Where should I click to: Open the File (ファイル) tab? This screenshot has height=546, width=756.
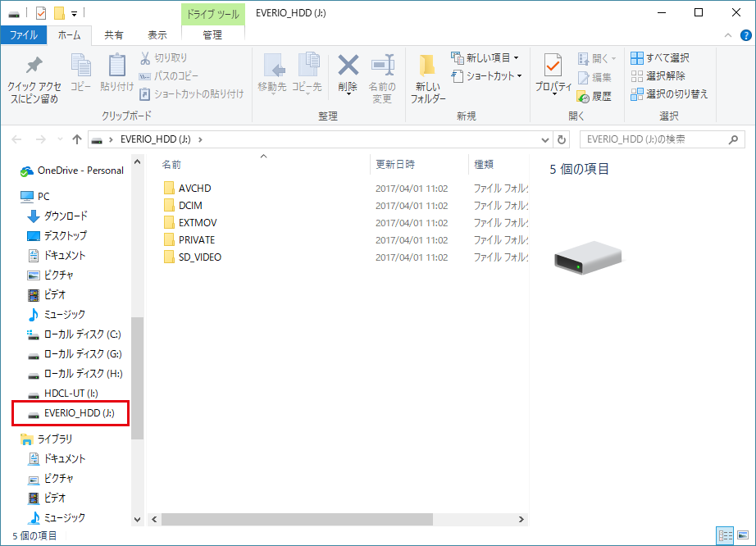[24, 35]
